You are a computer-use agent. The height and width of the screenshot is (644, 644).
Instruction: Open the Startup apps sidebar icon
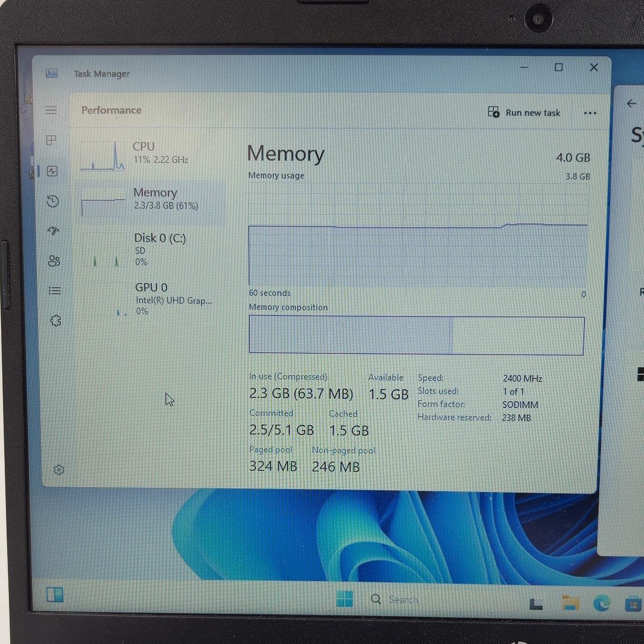click(54, 231)
